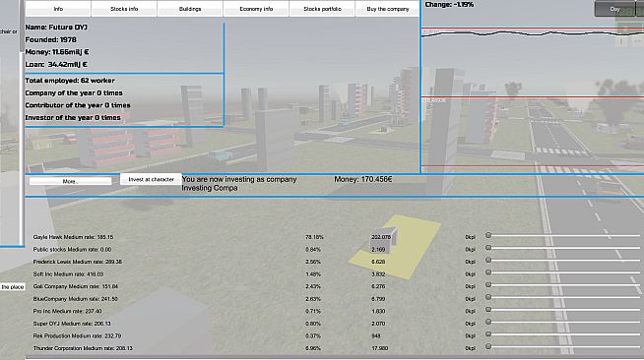This screenshot has width=644, height=360.
Task: Select the Buy the company tab
Action: coord(388,9)
